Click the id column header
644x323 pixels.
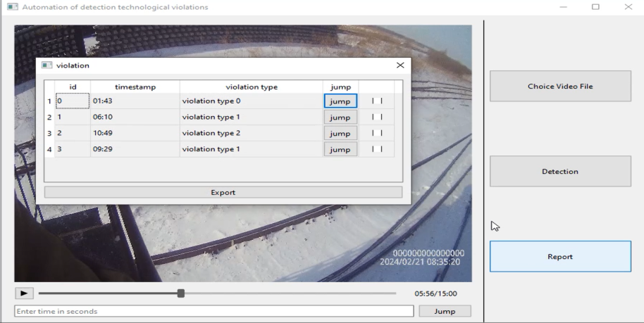click(73, 87)
